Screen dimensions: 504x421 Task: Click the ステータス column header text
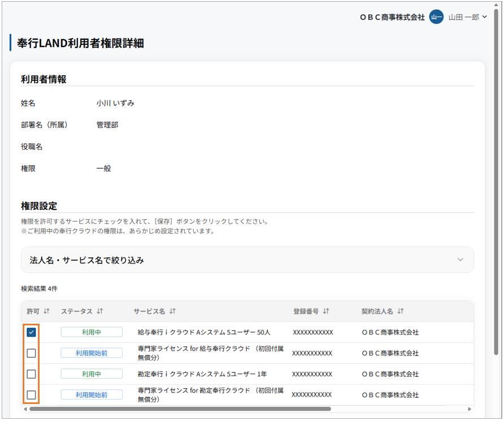coord(77,311)
